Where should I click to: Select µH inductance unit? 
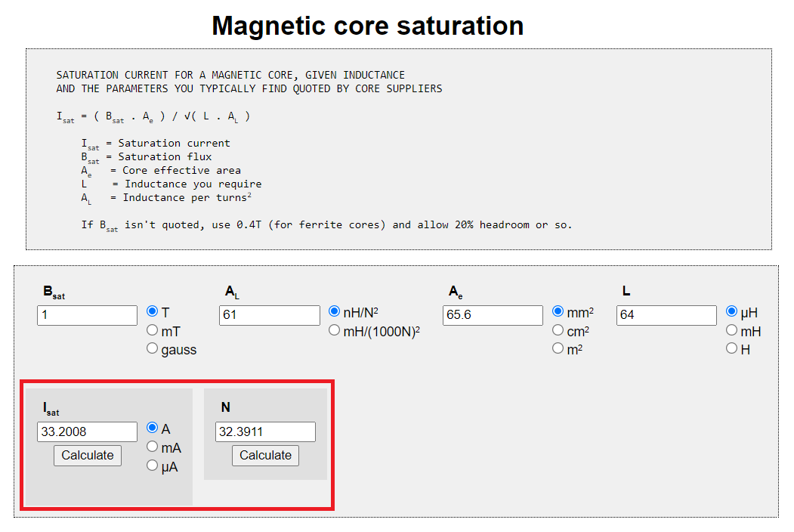click(x=732, y=312)
